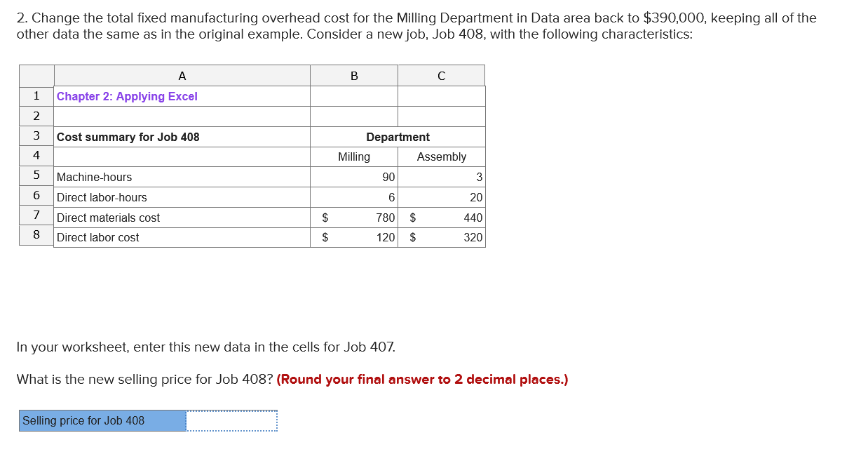Select row number 1
The width and height of the screenshot is (868, 454).
[x=36, y=96]
